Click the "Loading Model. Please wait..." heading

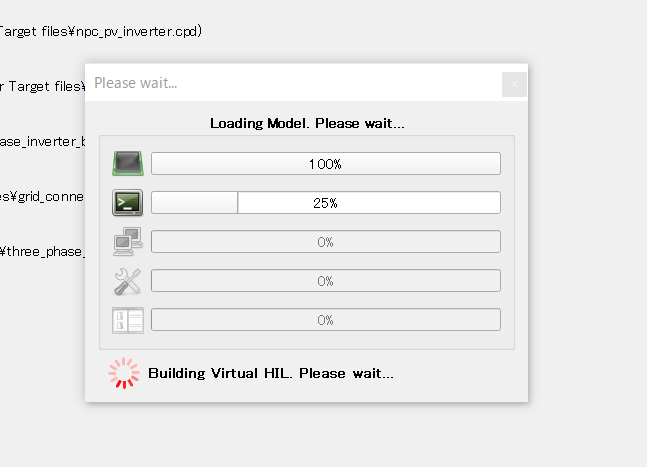[x=307, y=123]
